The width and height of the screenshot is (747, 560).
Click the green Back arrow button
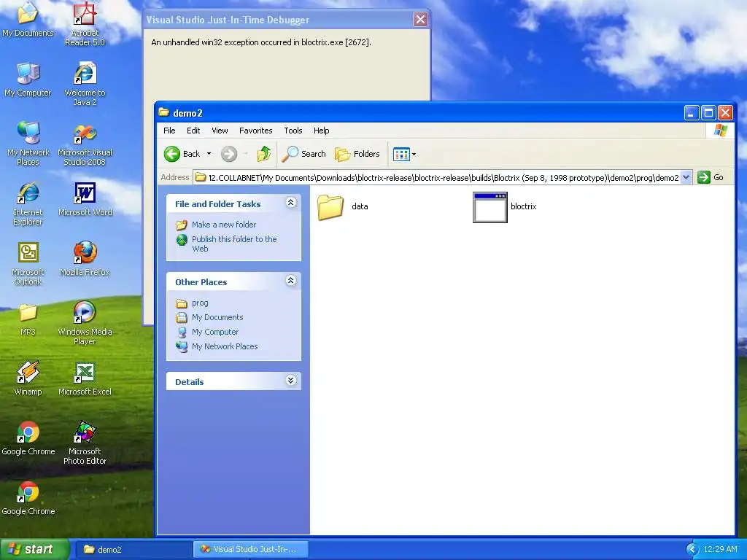click(x=182, y=154)
